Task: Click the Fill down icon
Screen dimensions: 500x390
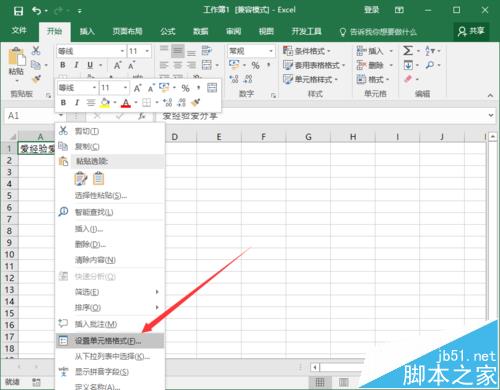Action: pos(408,65)
